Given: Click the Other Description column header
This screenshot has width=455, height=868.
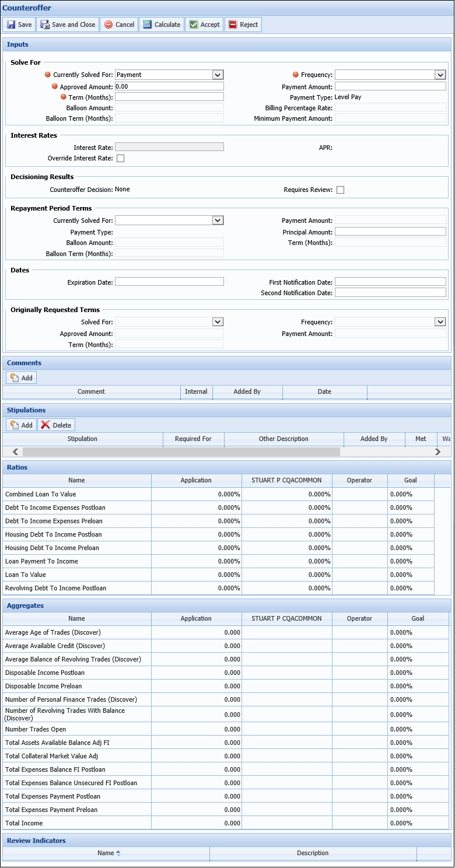Looking at the screenshot, I should pos(283,439).
